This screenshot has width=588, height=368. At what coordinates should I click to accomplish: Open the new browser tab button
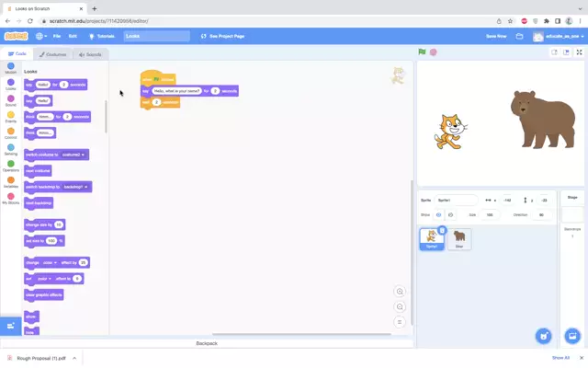[x=95, y=8]
